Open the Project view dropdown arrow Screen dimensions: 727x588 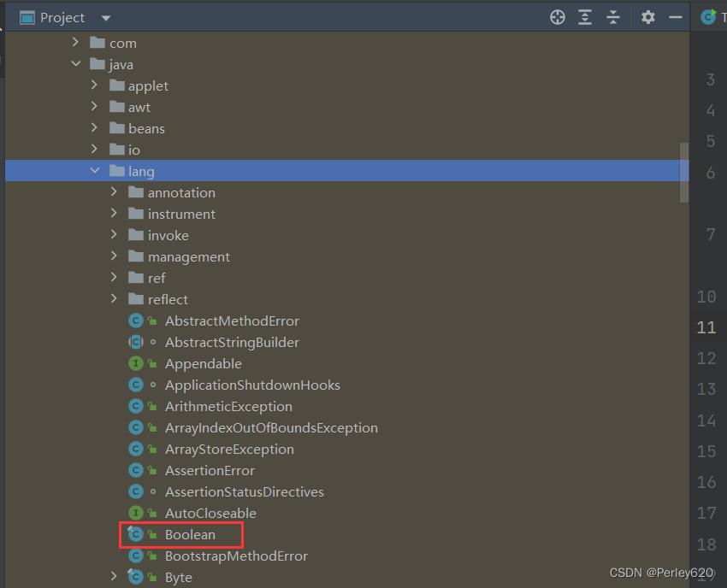106,18
